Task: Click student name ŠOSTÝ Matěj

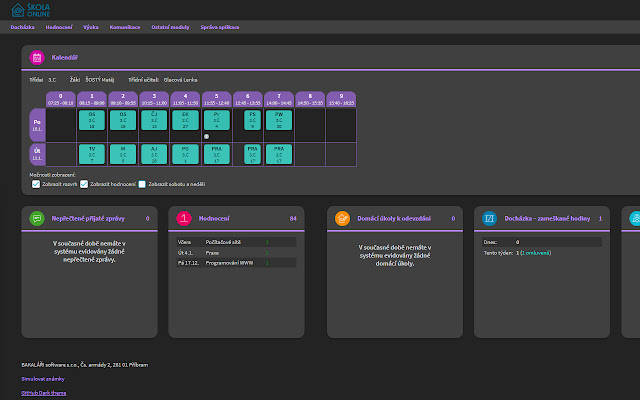Action: click(100, 80)
